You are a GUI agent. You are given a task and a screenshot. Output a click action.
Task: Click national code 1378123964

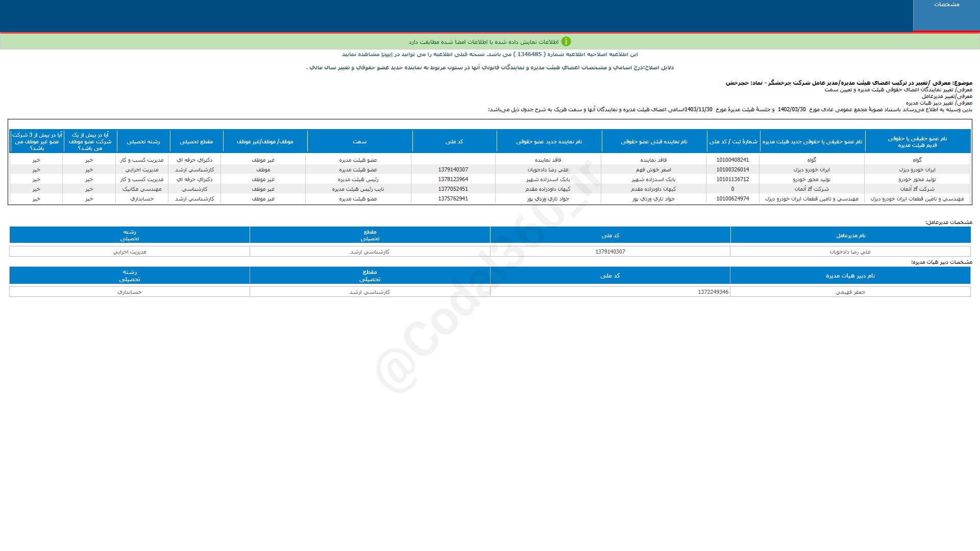point(453,180)
